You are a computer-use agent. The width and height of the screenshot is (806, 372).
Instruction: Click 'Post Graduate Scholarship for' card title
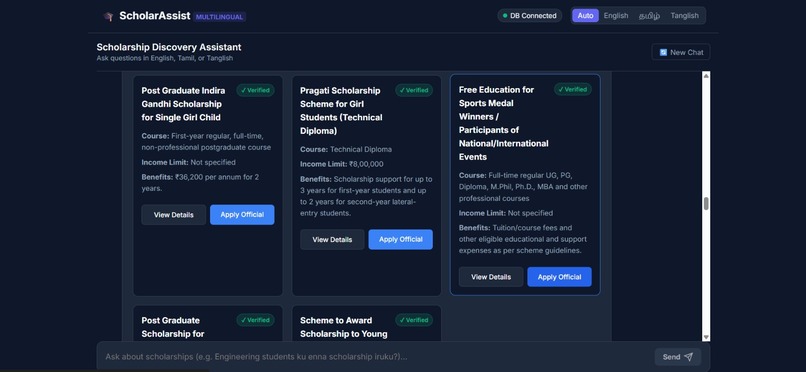(x=173, y=327)
